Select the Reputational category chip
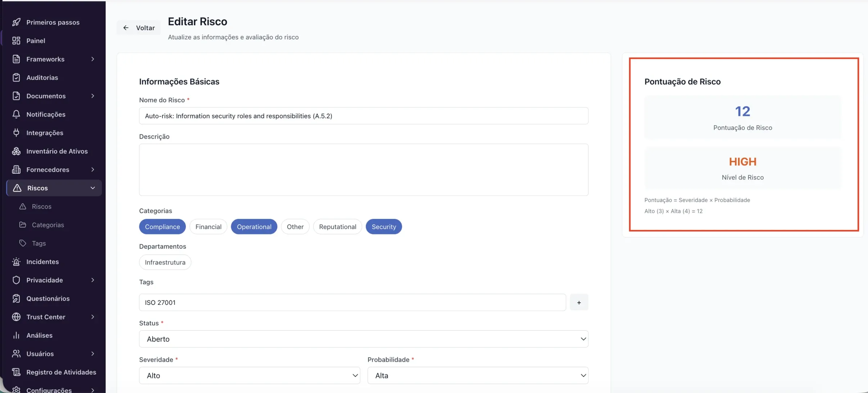The width and height of the screenshot is (868, 393). [x=337, y=226]
